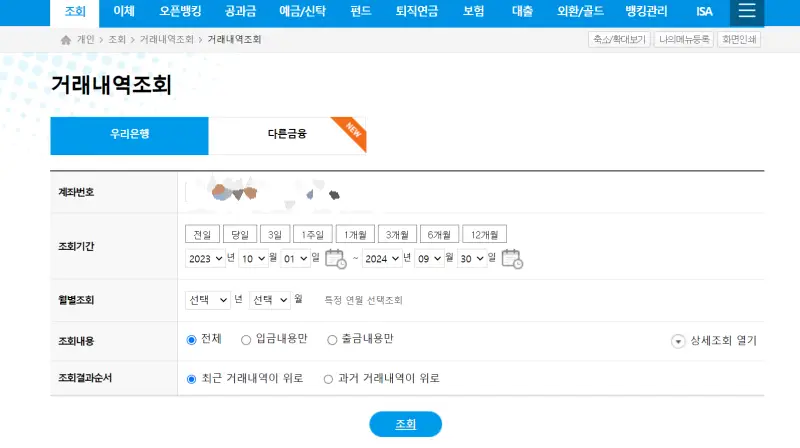Open the 예금/신탁 top menu
Viewport: 800px width, 448px height.
click(302, 12)
